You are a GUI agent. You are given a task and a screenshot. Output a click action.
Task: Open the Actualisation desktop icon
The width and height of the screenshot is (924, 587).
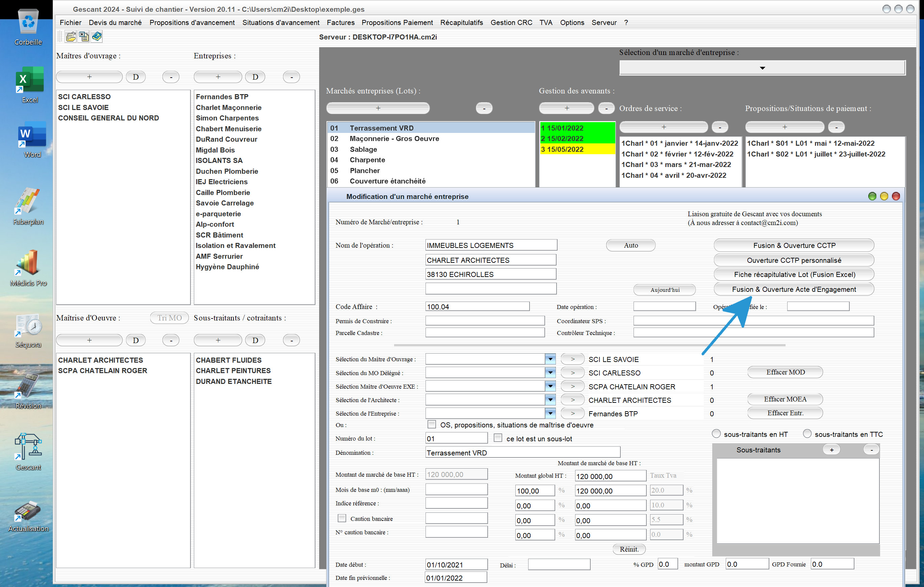click(28, 516)
